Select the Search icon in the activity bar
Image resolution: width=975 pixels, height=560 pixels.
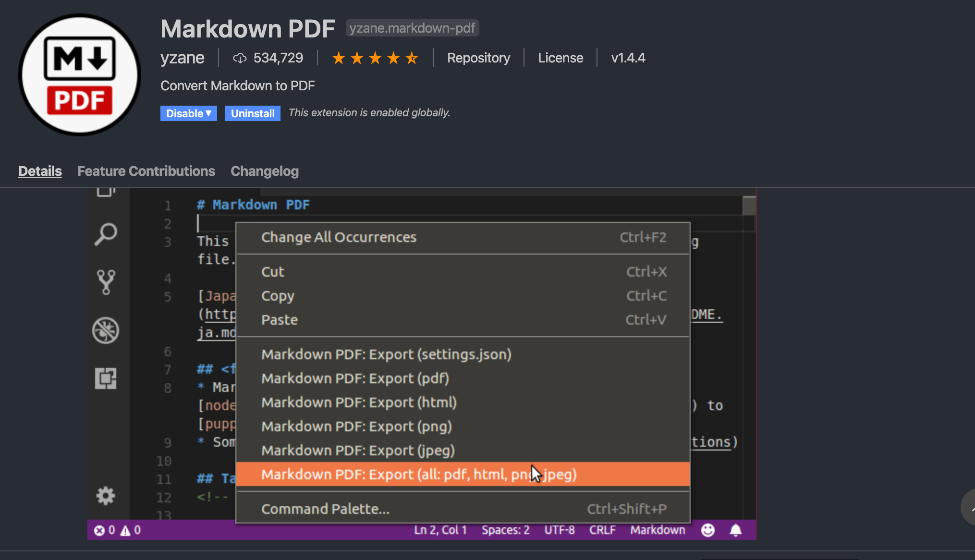pos(106,234)
